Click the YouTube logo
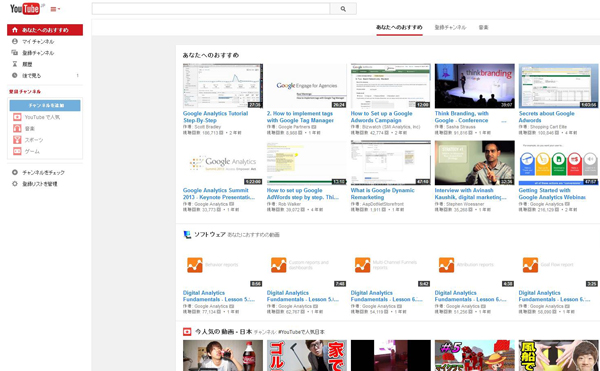The height and width of the screenshot is (371, 600). click(x=25, y=8)
